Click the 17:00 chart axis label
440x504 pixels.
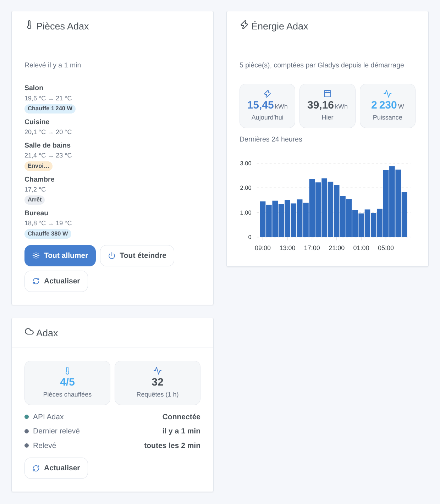coord(312,248)
